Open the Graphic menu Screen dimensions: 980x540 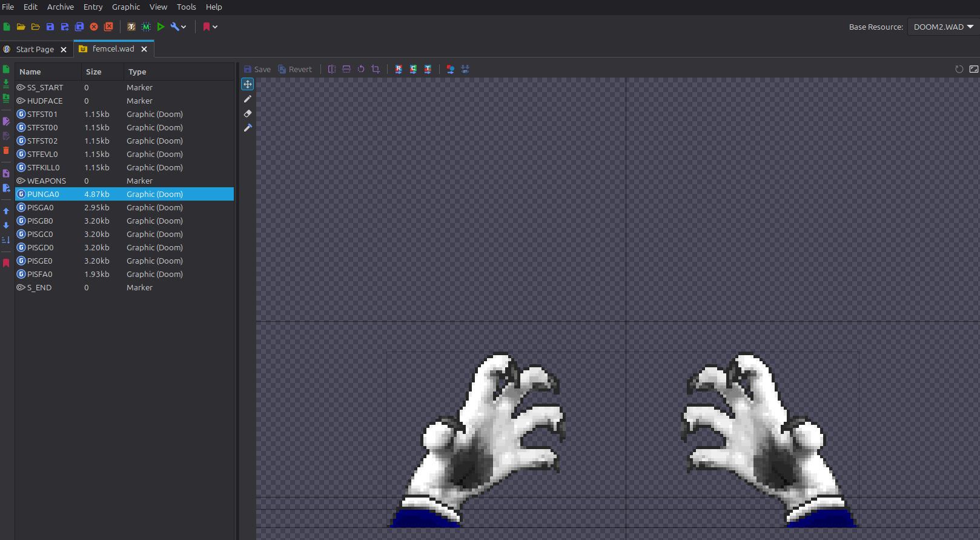click(x=126, y=7)
